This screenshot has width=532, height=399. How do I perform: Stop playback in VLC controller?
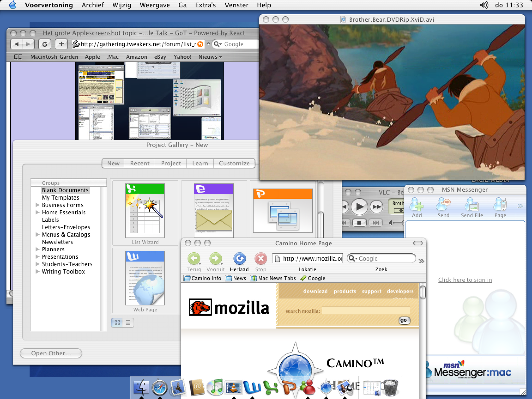click(359, 223)
